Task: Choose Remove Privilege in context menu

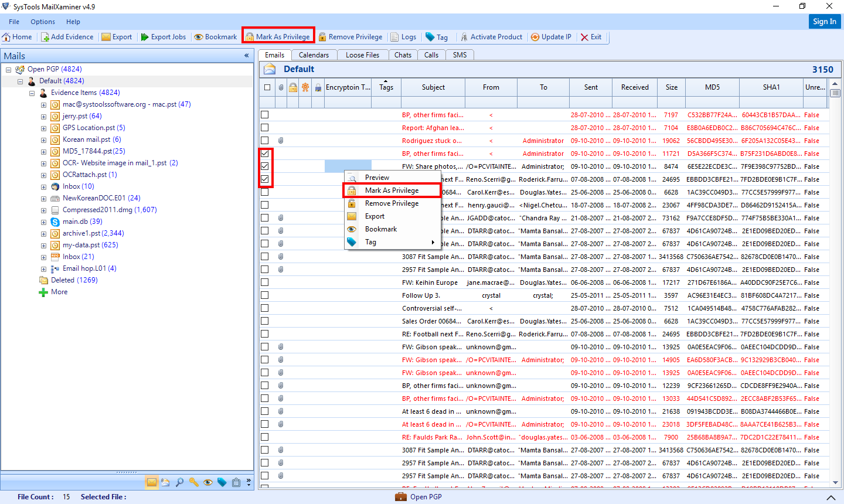Action: pos(392,203)
